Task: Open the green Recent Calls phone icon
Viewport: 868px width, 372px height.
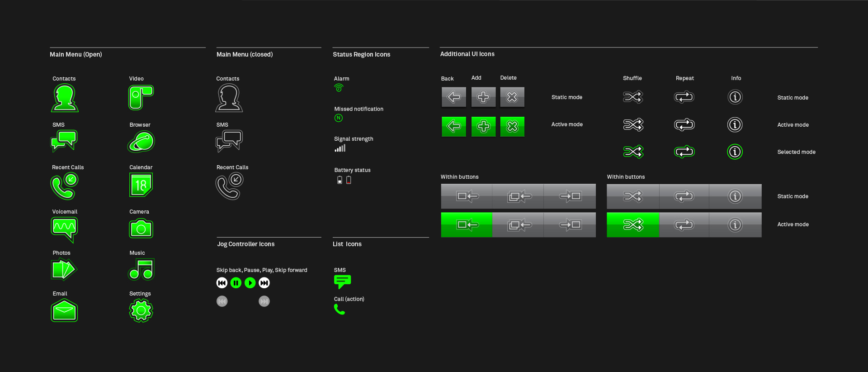Action: tap(64, 186)
